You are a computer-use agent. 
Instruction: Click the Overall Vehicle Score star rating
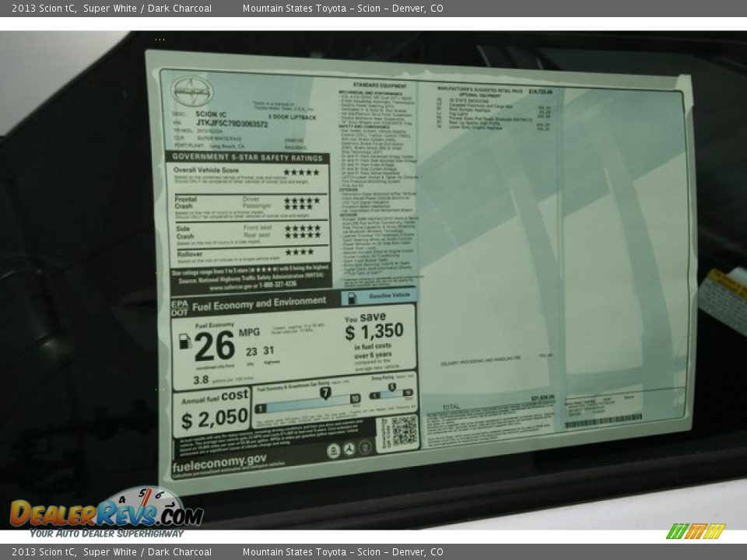[301, 172]
